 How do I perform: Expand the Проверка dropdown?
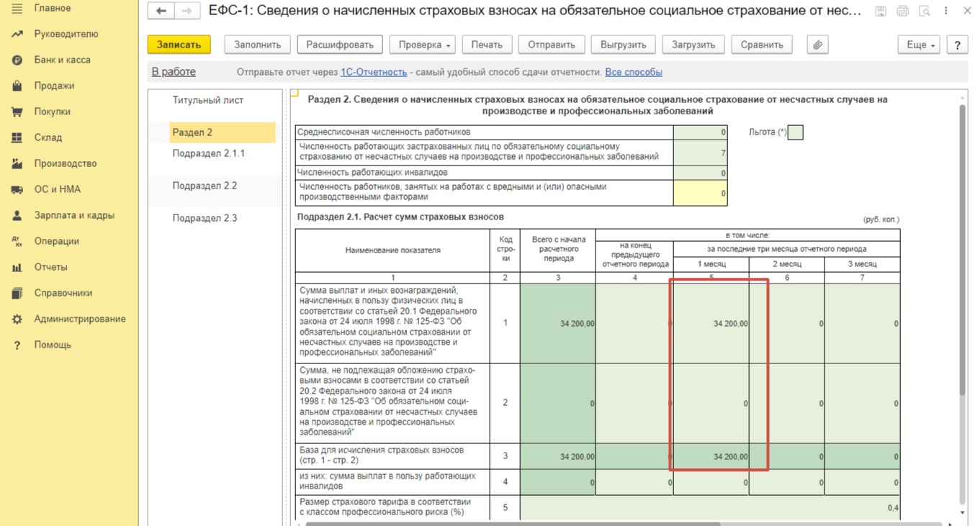pyautogui.click(x=424, y=45)
